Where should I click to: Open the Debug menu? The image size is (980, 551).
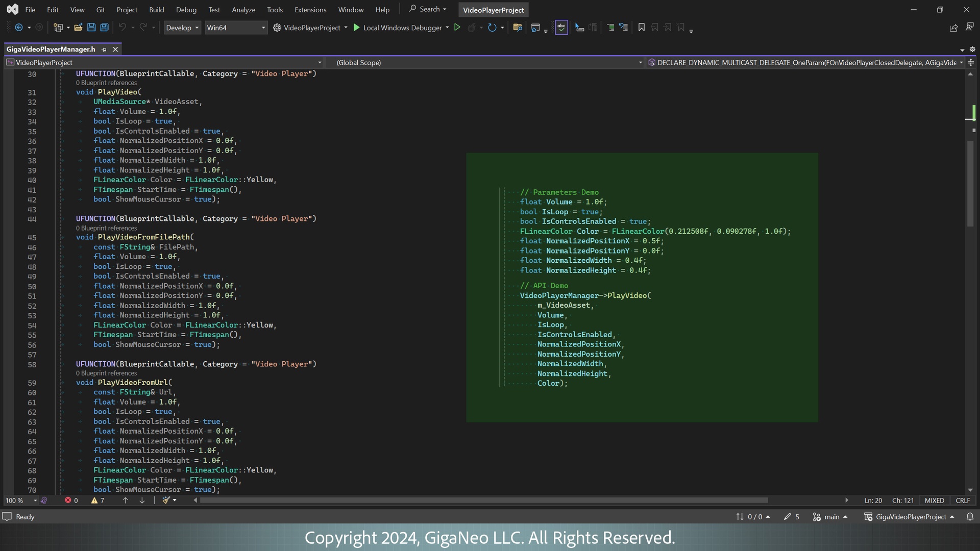(186, 10)
